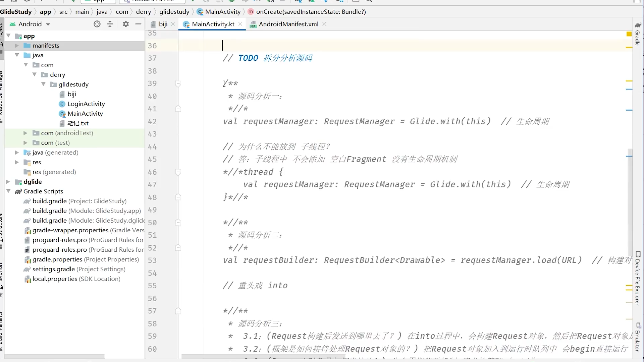Open LoginActivity in the project tree
The width and height of the screenshot is (644, 362).
tap(86, 104)
